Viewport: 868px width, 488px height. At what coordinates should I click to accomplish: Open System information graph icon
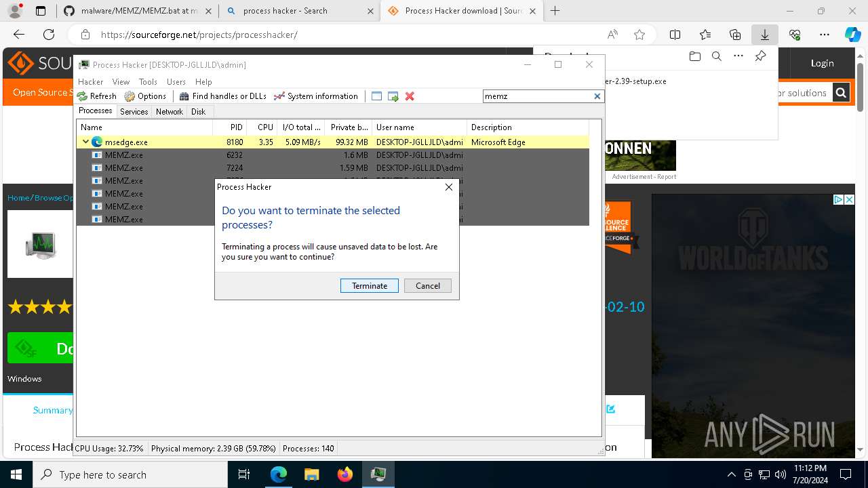(x=279, y=96)
